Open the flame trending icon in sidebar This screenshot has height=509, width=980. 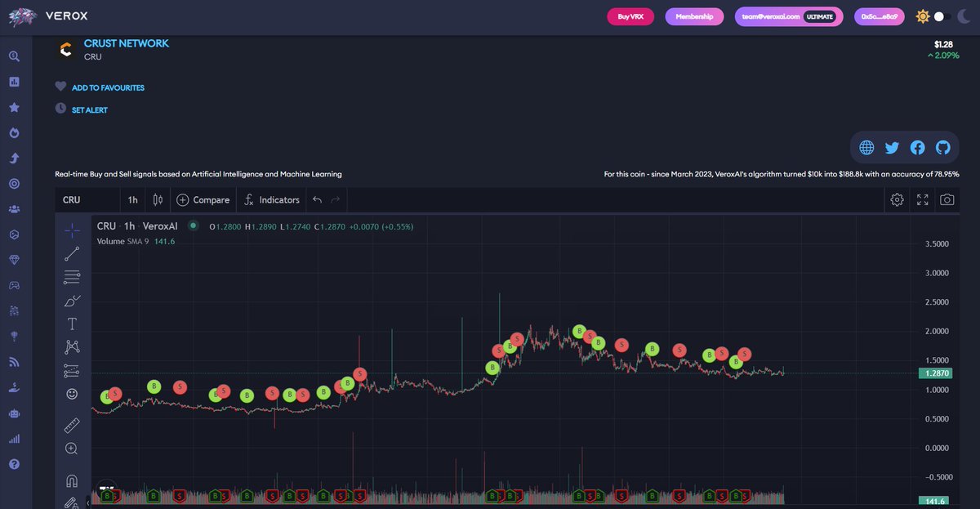coord(14,132)
